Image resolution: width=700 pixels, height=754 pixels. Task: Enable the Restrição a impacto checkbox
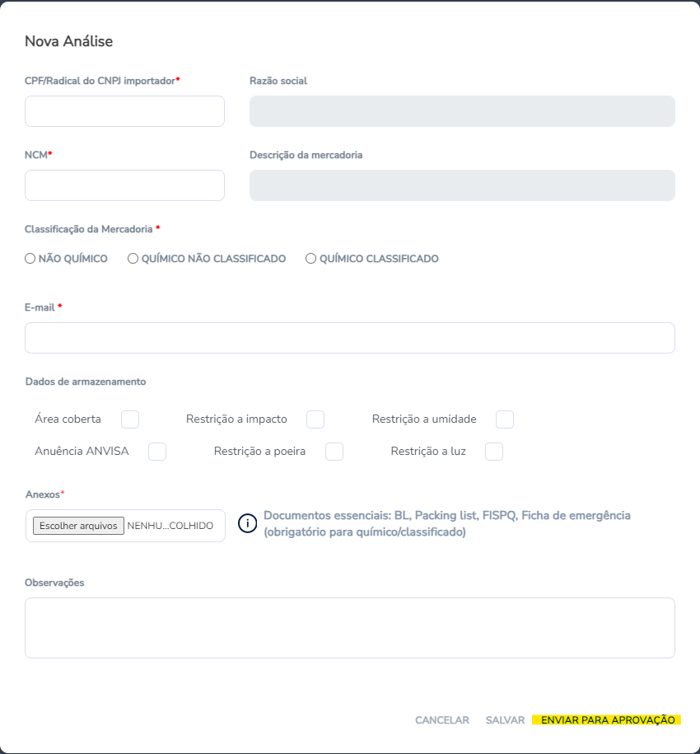pos(315,419)
